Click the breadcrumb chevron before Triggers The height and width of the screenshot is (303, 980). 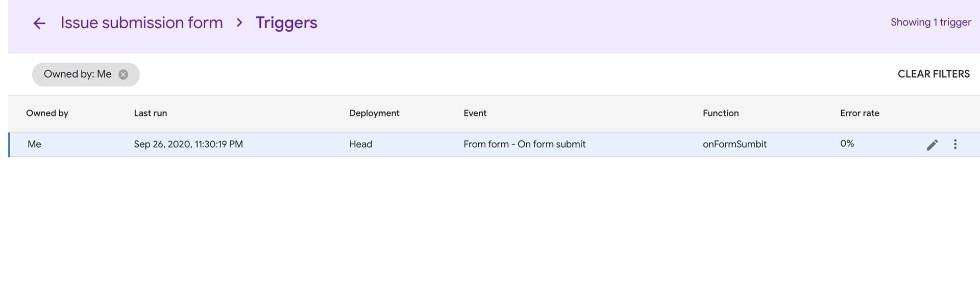pyautogui.click(x=239, y=22)
